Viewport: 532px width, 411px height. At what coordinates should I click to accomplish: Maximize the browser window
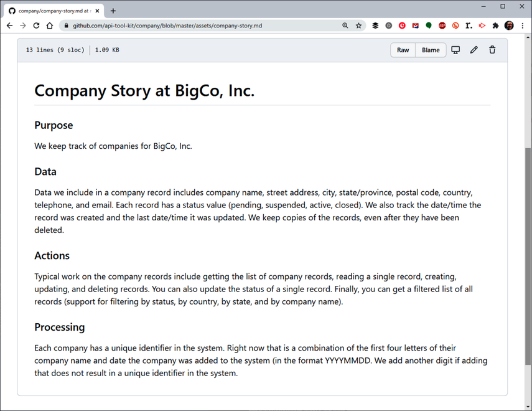pyautogui.click(x=503, y=6)
